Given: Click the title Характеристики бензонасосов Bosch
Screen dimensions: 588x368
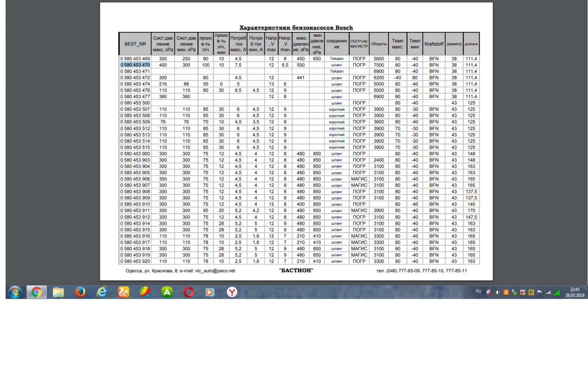Looking at the screenshot, I should click(x=296, y=27).
